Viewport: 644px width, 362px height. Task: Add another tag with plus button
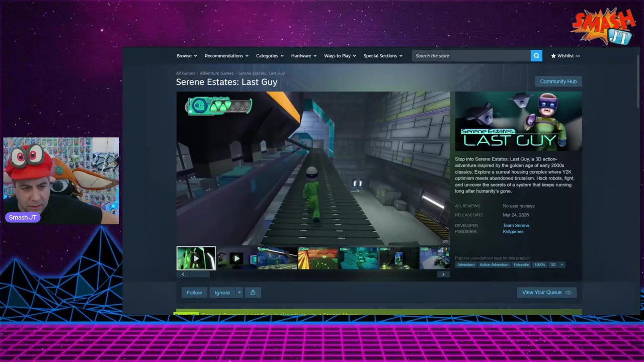561,265
